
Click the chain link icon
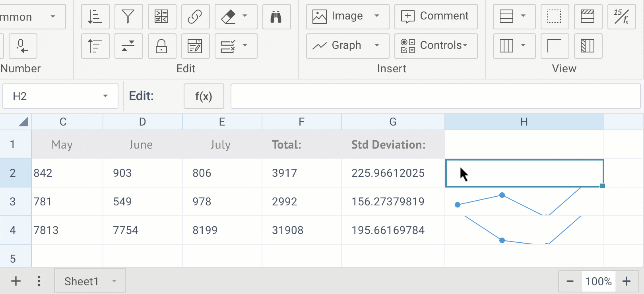click(x=195, y=17)
